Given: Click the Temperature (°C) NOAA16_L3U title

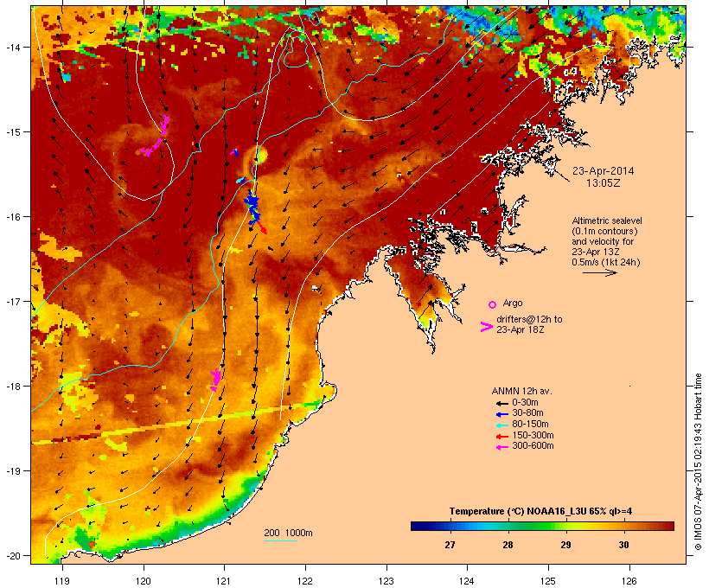Looking at the screenshot, I should (540, 512).
